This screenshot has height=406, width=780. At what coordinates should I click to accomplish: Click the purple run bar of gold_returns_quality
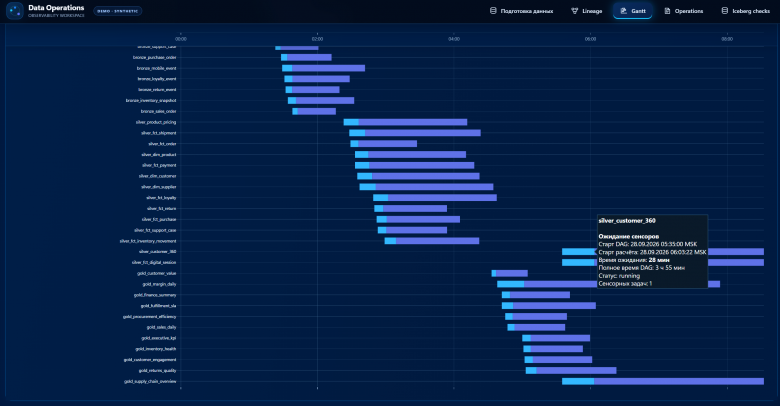coord(577,371)
